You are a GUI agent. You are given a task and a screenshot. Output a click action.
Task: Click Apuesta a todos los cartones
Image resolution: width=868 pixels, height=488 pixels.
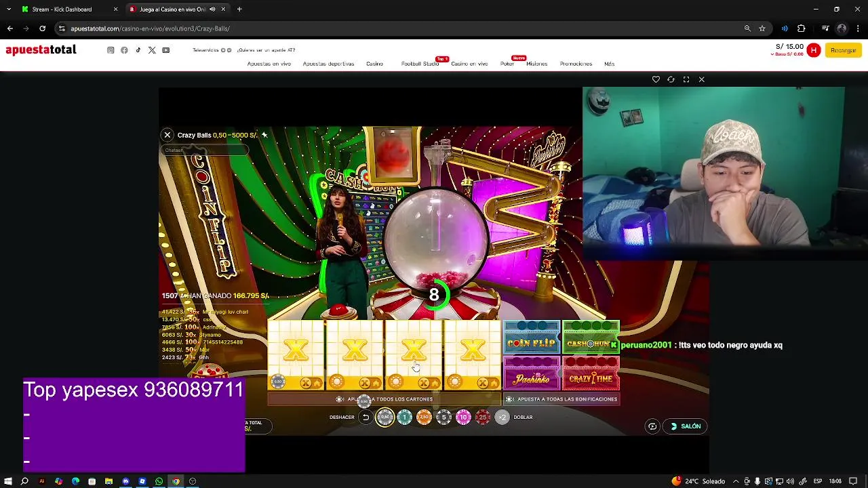[384, 399]
